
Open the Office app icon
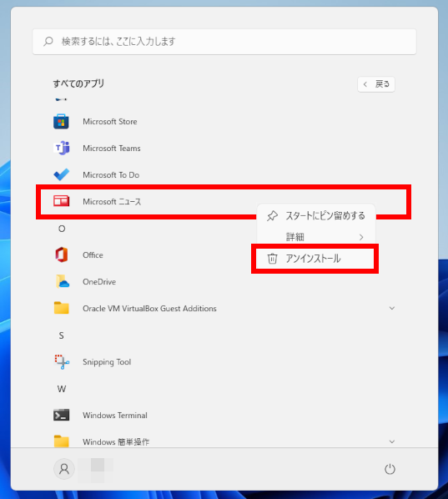[x=61, y=255]
